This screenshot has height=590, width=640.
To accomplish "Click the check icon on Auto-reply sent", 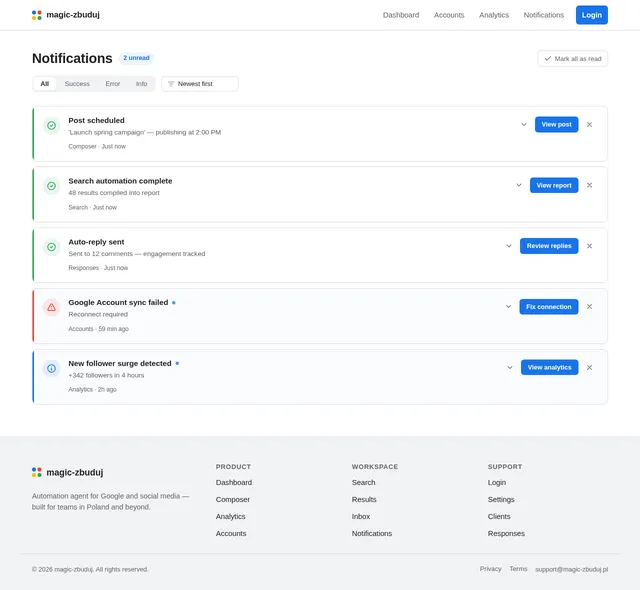I will [51, 247].
